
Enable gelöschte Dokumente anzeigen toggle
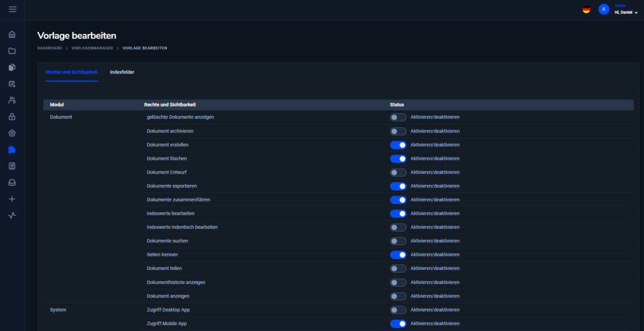(398, 117)
